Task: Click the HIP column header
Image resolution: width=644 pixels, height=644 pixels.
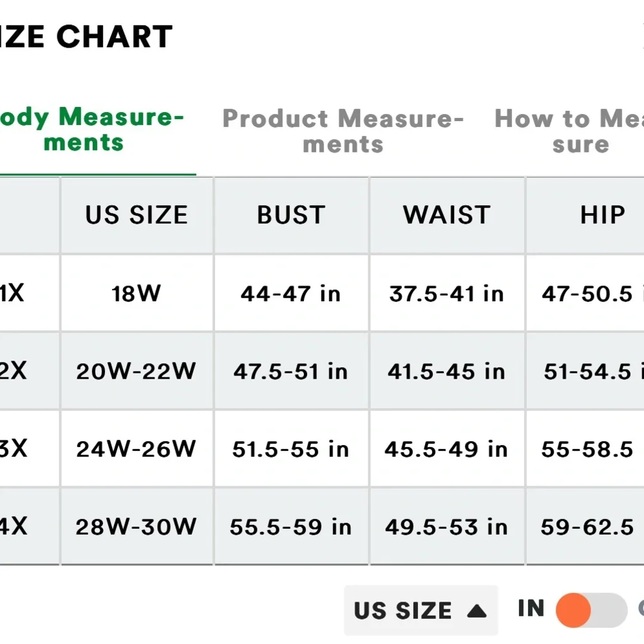Action: coord(602,215)
